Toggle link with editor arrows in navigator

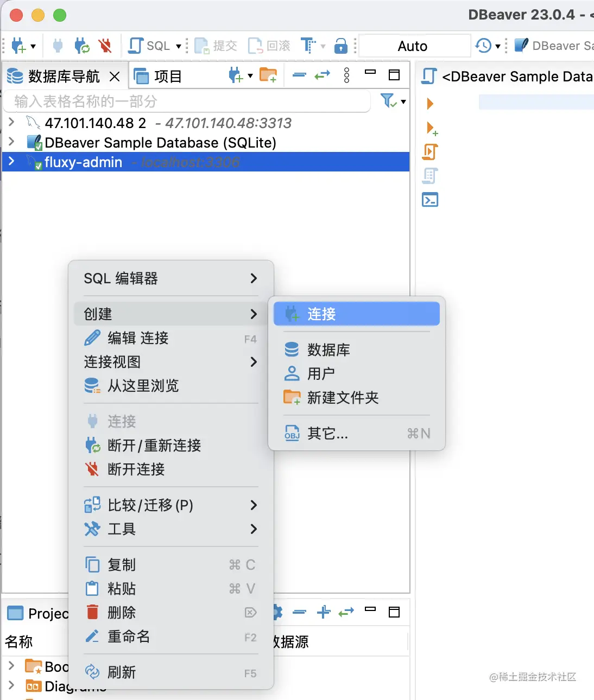tap(323, 75)
